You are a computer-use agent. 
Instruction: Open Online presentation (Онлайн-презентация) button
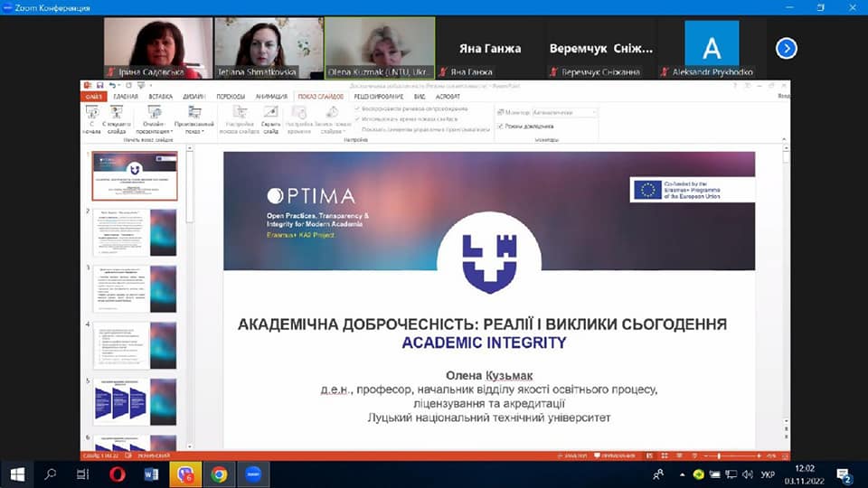pos(154,119)
